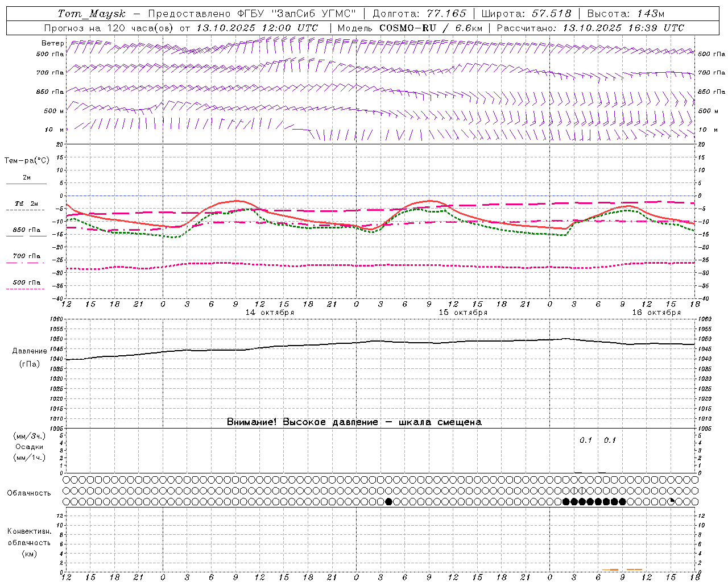The width and height of the screenshot is (728, 582).
Task: Click the Td 2м legend entry
Action: (x=26, y=204)
